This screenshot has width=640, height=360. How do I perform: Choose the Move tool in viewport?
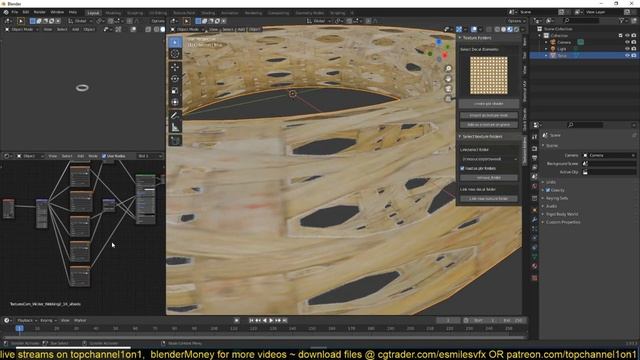coord(175,67)
